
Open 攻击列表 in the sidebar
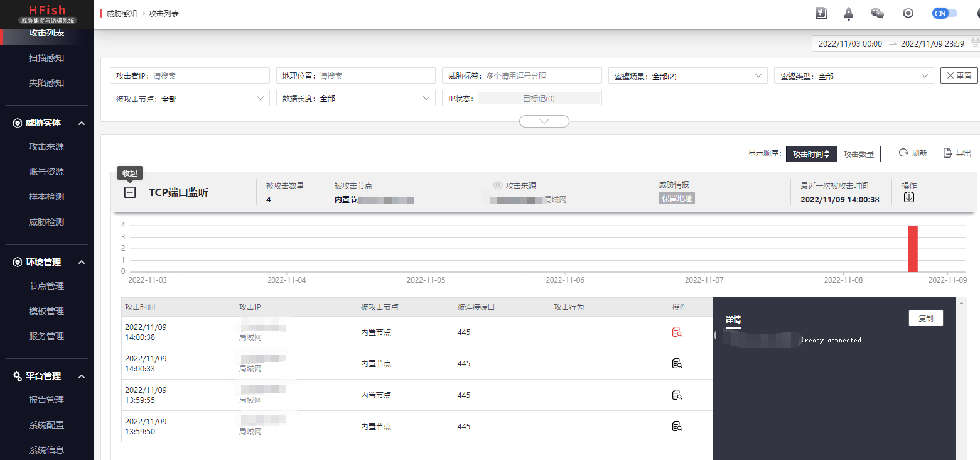point(46,33)
